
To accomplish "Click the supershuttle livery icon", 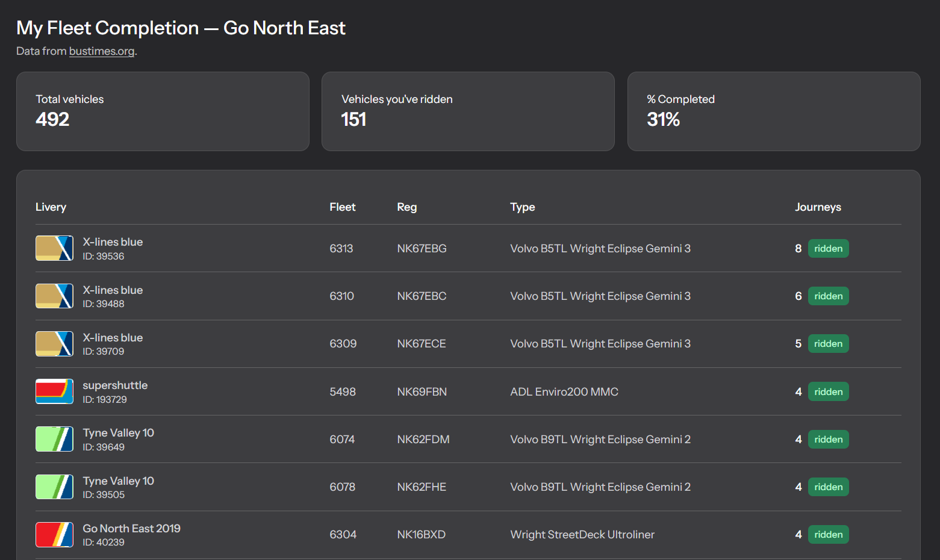I will point(54,391).
